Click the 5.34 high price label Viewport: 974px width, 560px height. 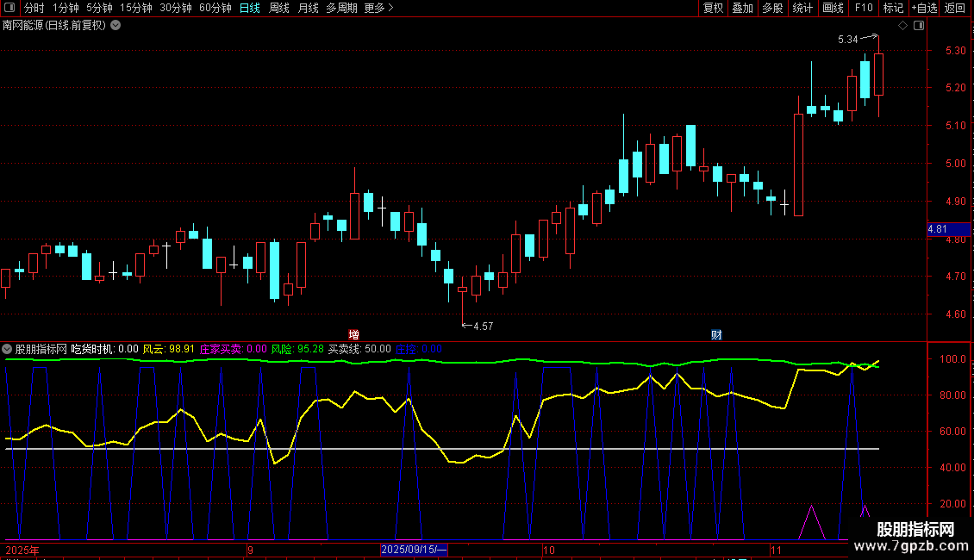(x=848, y=39)
